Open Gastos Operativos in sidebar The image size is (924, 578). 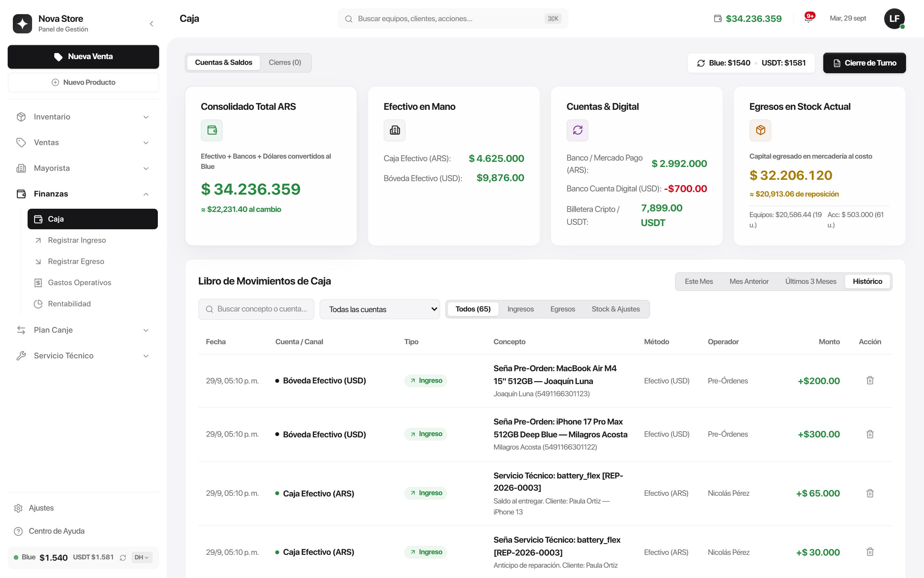point(92,283)
